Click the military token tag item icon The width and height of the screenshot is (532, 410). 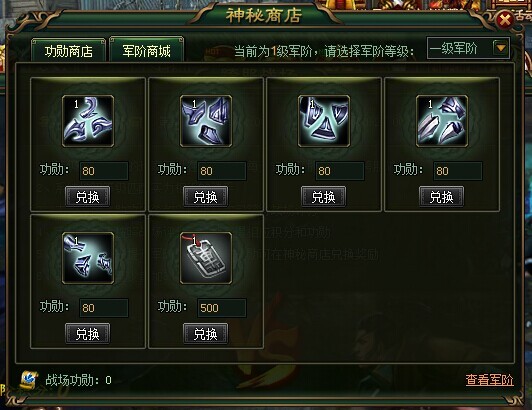pos(206,258)
